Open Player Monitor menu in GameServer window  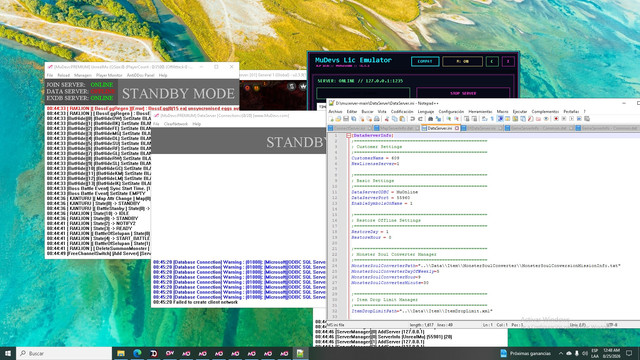click(x=109, y=76)
